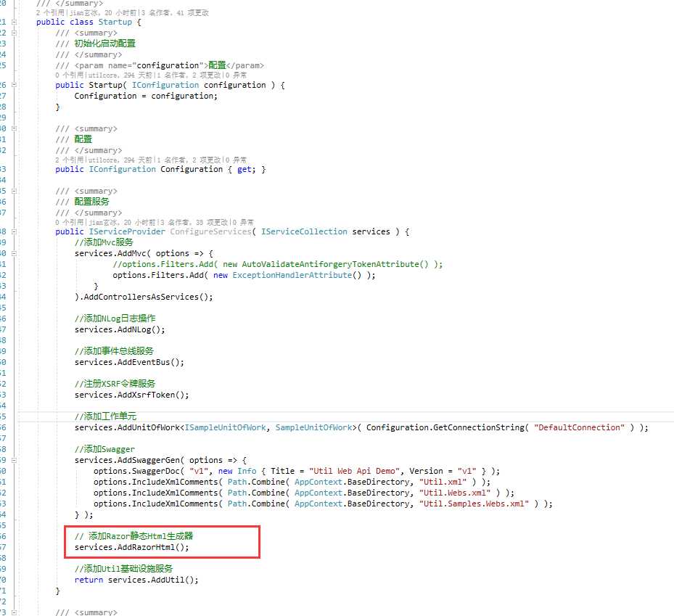The height and width of the screenshot is (616, 674).
Task: Click the ConfigureServices method name
Action: (x=210, y=231)
